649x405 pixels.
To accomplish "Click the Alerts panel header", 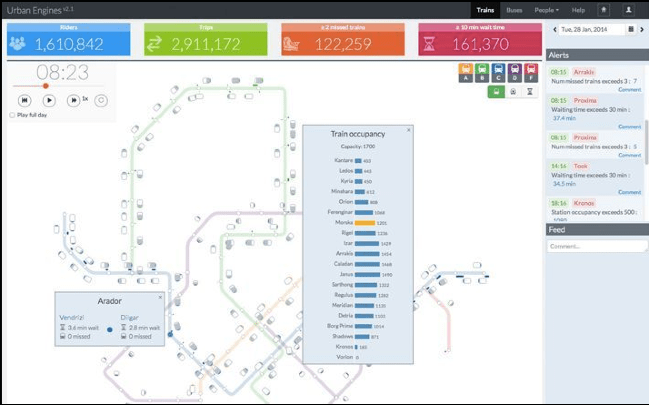I will click(597, 55).
